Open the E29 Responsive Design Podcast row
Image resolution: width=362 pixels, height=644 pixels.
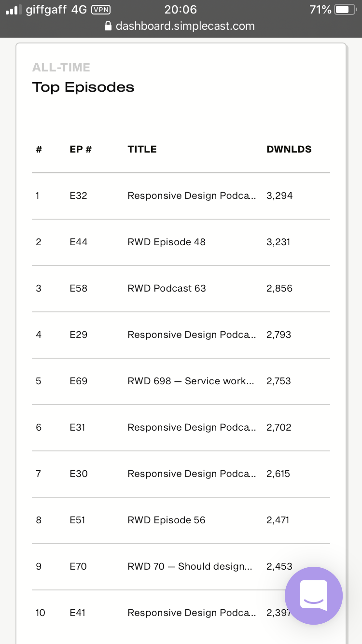click(x=181, y=335)
